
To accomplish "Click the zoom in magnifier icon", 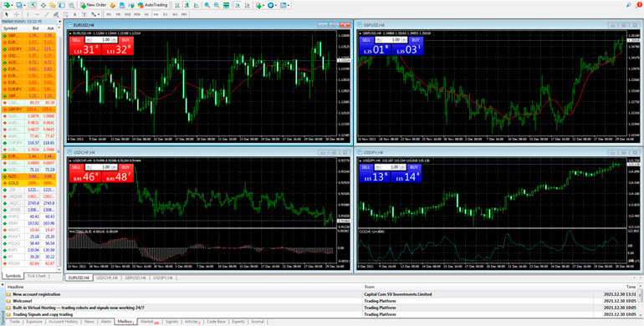I will [x=207, y=5].
